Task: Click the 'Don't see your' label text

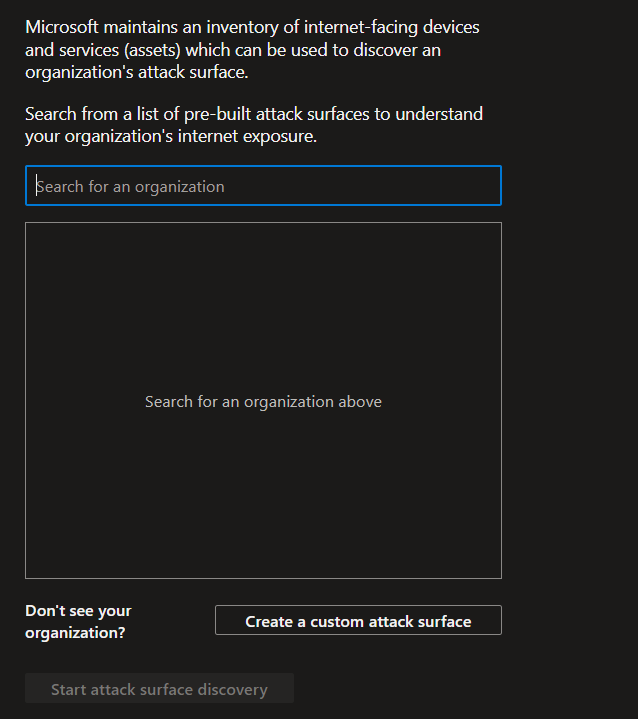Action: [78, 611]
